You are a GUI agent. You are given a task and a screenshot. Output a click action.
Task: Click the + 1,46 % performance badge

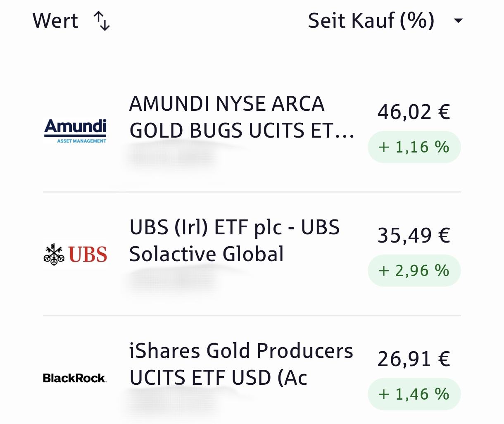click(414, 394)
